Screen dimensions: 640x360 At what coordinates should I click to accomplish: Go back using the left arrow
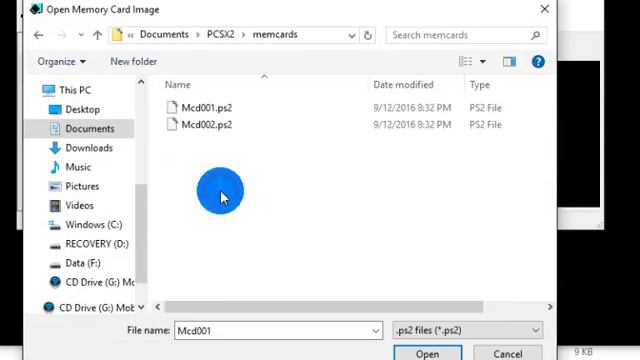tap(39, 36)
